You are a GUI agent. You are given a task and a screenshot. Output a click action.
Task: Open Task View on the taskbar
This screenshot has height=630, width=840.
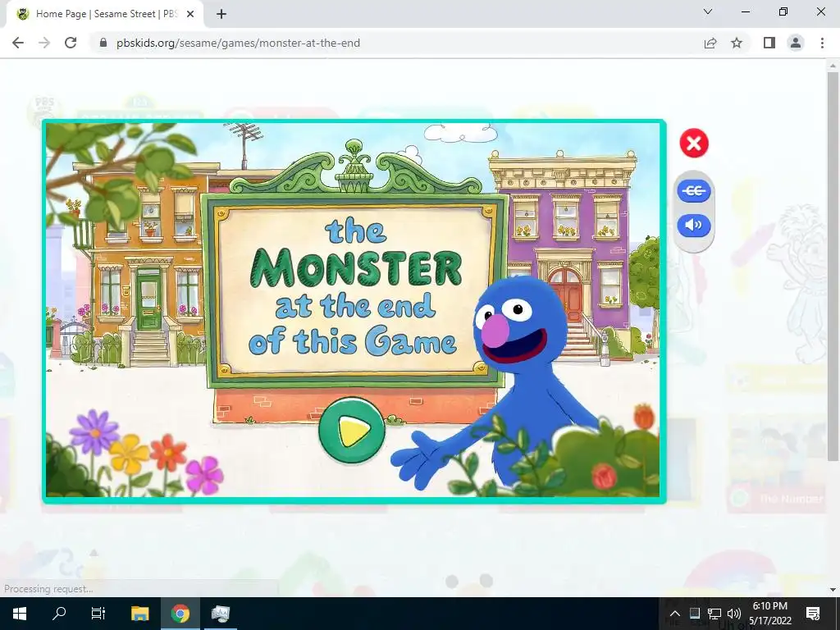click(x=98, y=614)
